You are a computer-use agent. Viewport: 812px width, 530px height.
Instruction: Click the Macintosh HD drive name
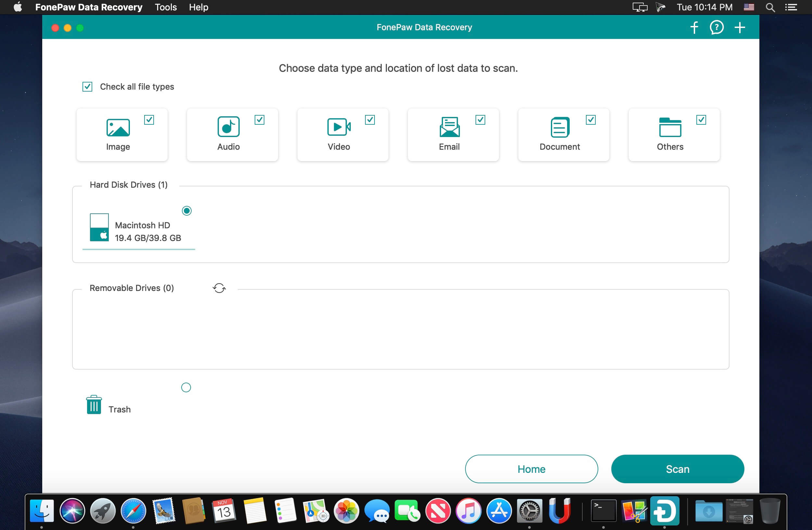[x=143, y=225]
